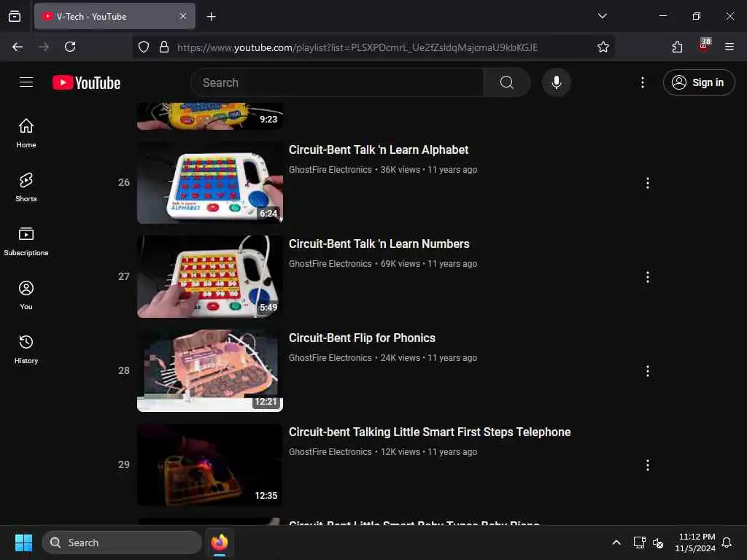Open Firefox extensions puzzle icon
Screen dimensions: 747x560
point(677,47)
